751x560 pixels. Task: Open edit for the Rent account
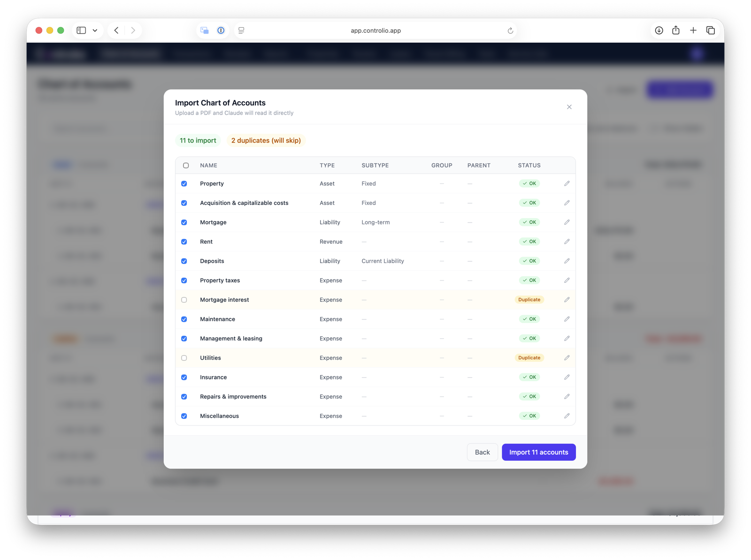click(x=567, y=242)
